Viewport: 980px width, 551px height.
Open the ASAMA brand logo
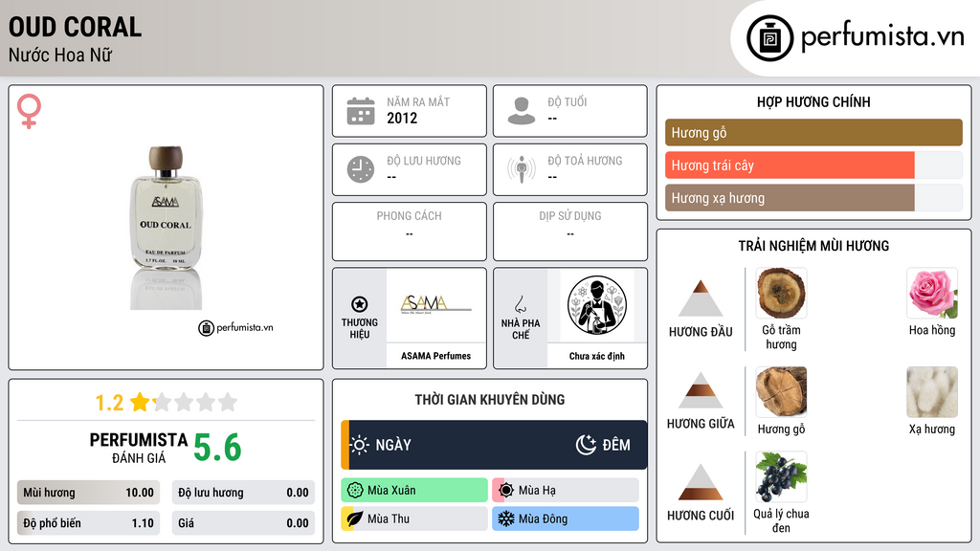[x=435, y=304]
